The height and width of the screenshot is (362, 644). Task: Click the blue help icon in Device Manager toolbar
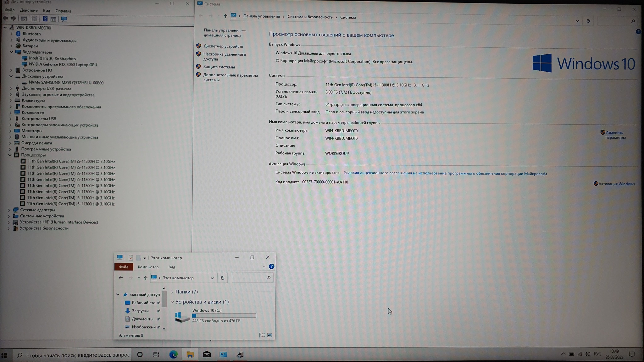(x=45, y=19)
